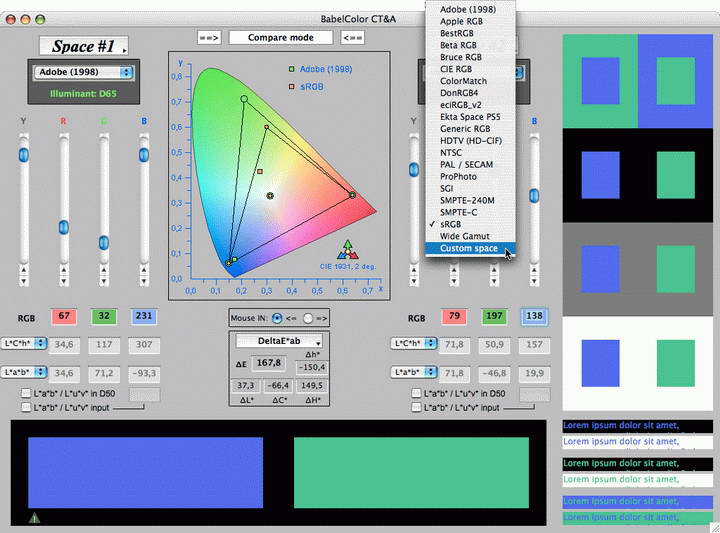Click the green Adobe (1998) legend marker
The width and height of the screenshot is (720, 533).
click(x=290, y=70)
